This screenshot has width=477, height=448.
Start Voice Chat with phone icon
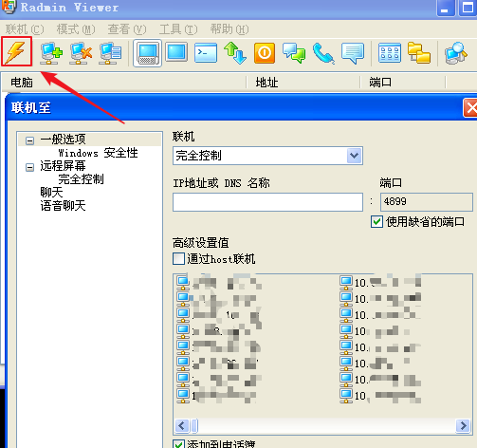tap(323, 53)
